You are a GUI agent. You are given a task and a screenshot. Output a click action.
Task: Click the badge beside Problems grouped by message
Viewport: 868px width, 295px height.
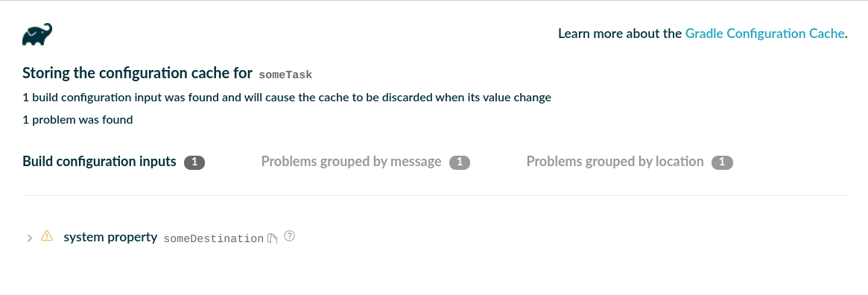click(x=460, y=162)
